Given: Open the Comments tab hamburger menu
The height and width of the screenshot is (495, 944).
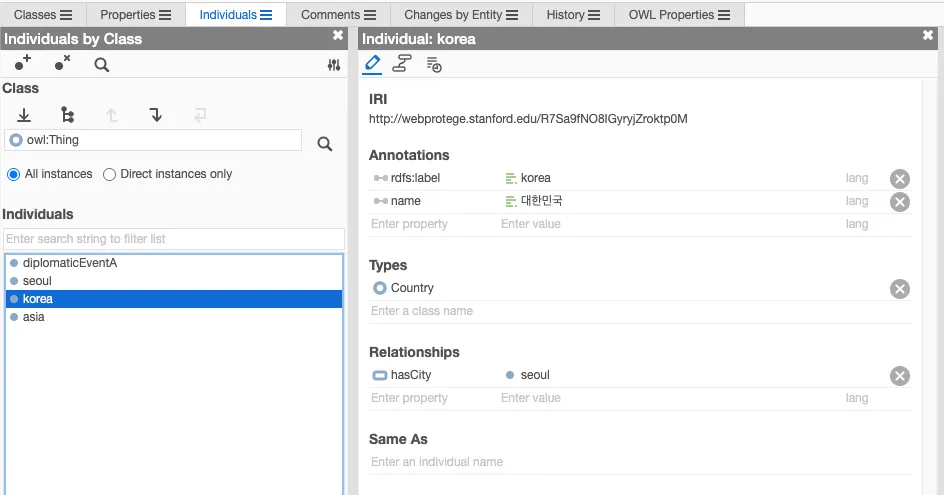Looking at the screenshot, I should coord(370,15).
